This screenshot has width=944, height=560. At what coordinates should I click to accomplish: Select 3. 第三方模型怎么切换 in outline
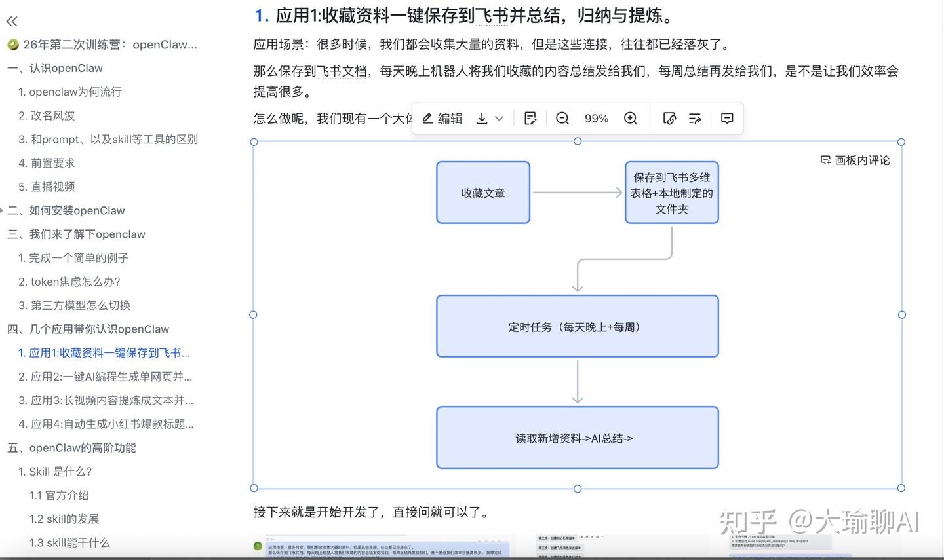tap(75, 305)
